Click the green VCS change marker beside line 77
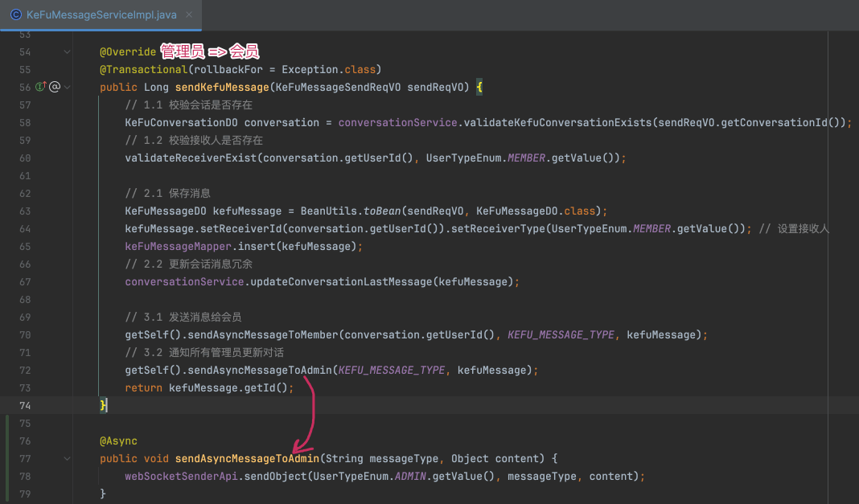The image size is (859, 504). pos(6,458)
